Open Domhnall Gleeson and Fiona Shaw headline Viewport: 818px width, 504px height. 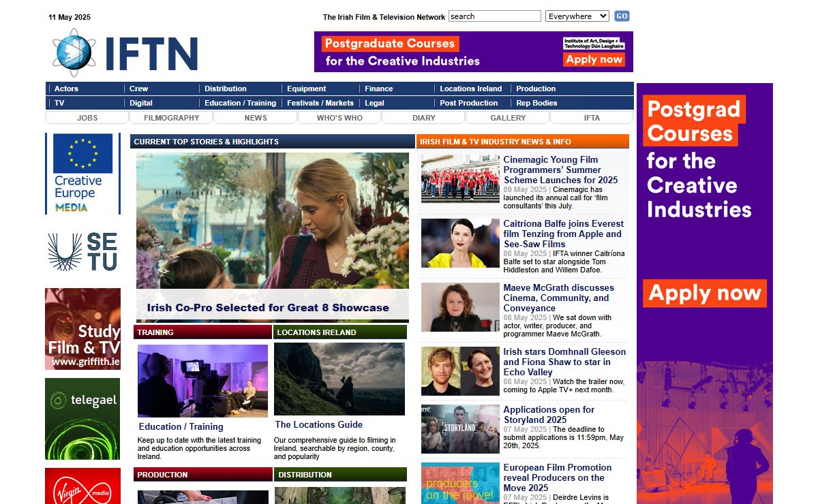click(x=564, y=362)
